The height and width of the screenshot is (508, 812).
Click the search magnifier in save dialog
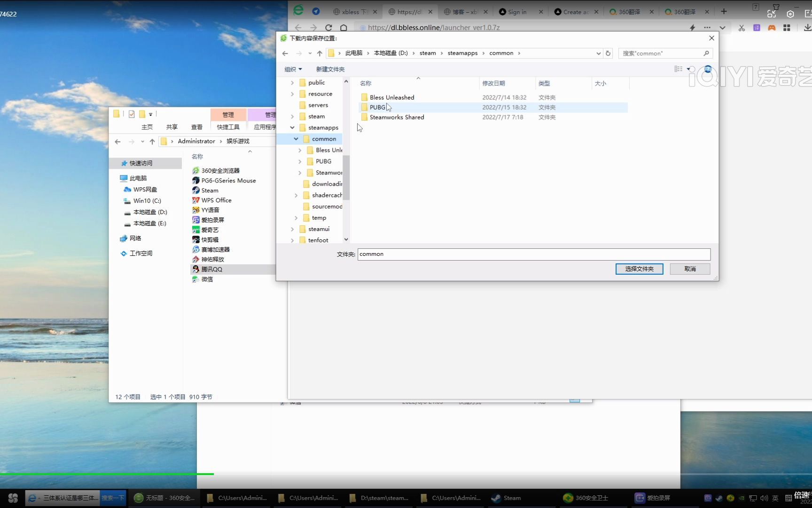706,53
